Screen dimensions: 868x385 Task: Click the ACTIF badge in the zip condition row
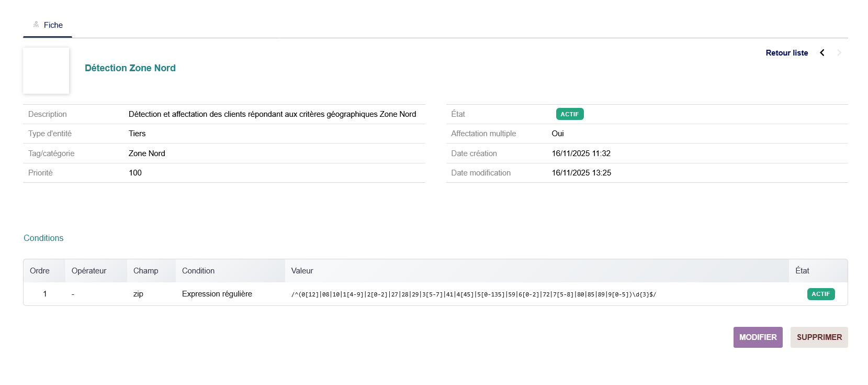(x=820, y=294)
